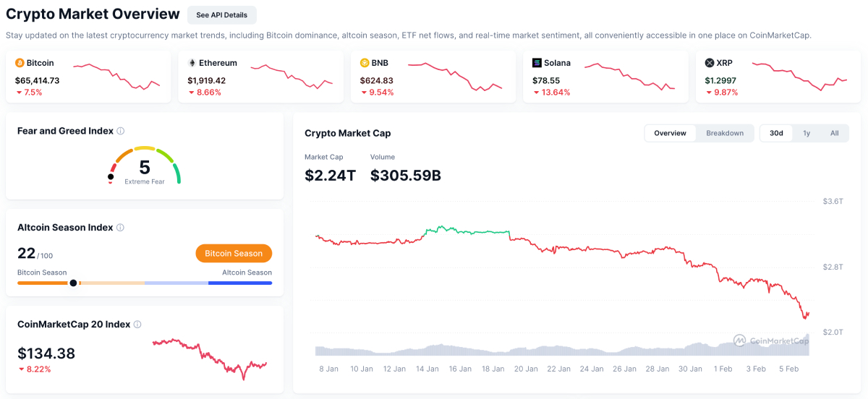868x399 pixels.
Task: Click the Solana logo icon
Action: [x=537, y=63]
